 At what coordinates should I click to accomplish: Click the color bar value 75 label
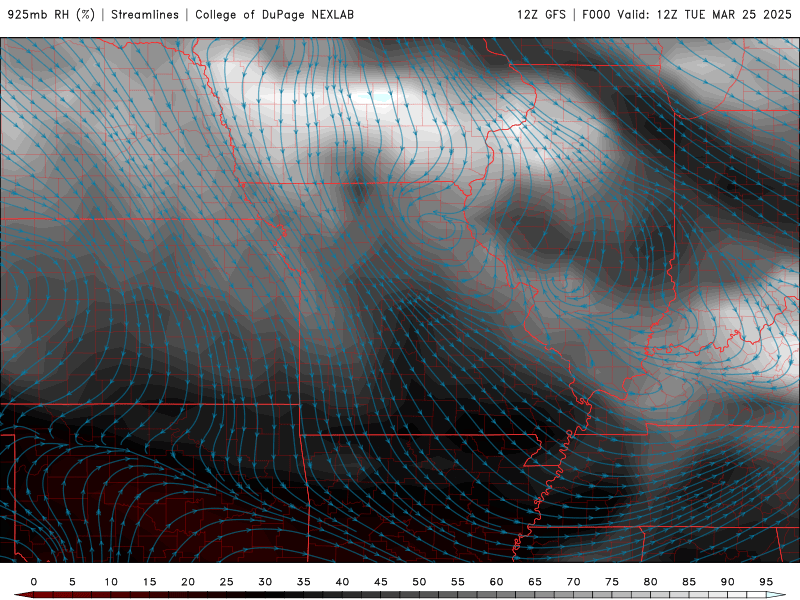pyautogui.click(x=612, y=582)
